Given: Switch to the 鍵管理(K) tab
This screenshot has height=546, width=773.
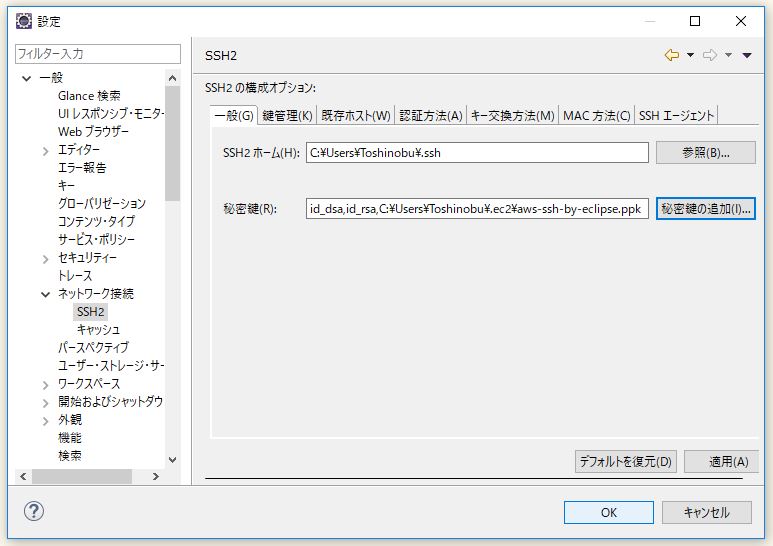Looking at the screenshot, I should pos(287,116).
